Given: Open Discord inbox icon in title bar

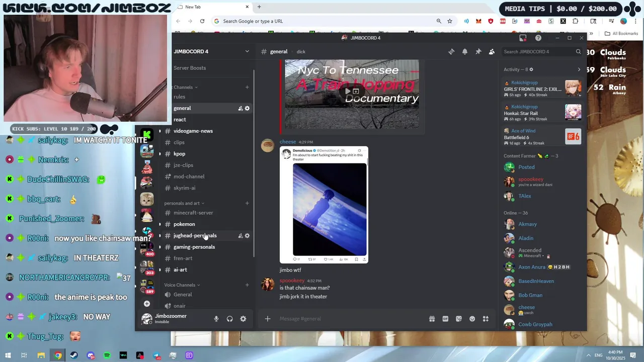Looking at the screenshot, I should coord(523,38).
